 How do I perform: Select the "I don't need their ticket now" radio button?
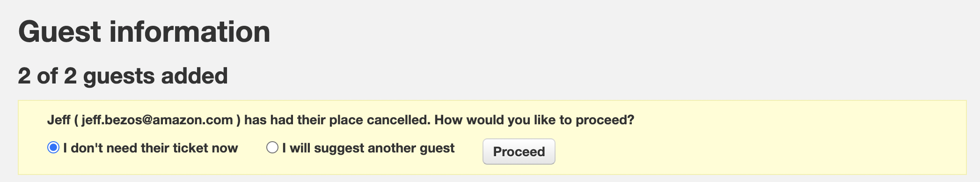53,148
